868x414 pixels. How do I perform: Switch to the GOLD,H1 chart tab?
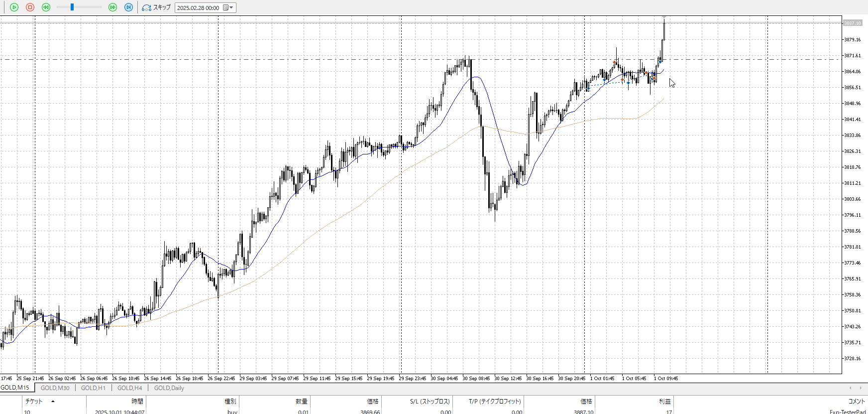pos(93,388)
